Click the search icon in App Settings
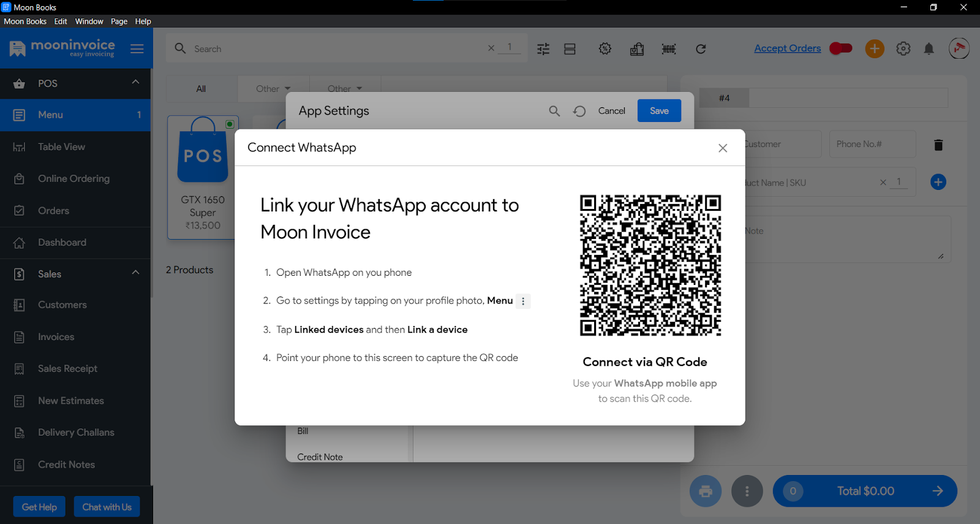The height and width of the screenshot is (524, 980). (554, 111)
